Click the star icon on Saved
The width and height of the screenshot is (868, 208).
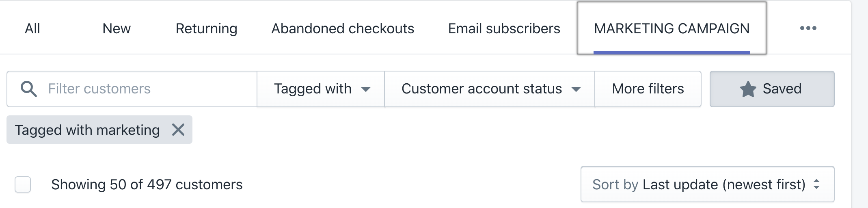pos(748,89)
